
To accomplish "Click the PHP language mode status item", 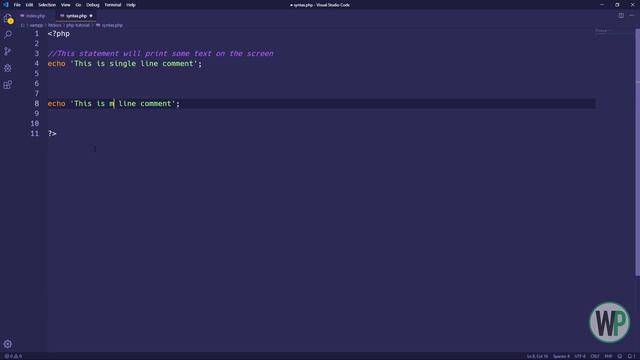I will pyautogui.click(x=608, y=356).
